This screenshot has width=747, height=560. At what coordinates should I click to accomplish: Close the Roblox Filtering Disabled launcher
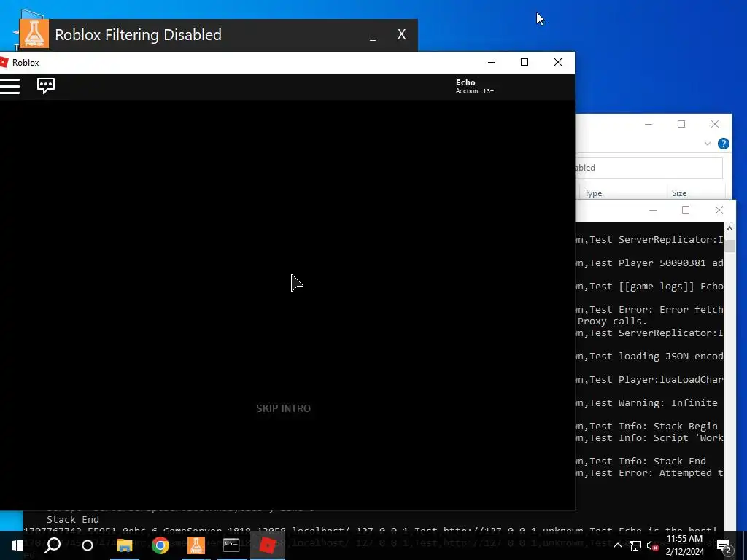coord(402,34)
